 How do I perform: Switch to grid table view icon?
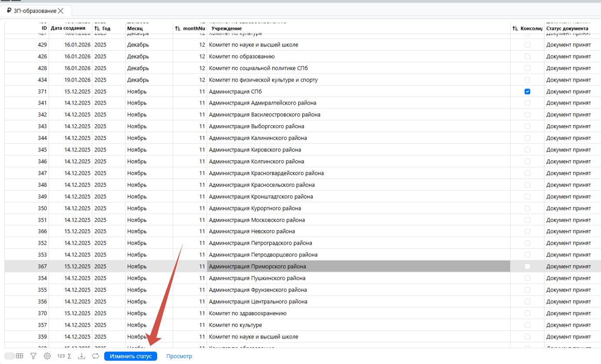click(x=20, y=356)
